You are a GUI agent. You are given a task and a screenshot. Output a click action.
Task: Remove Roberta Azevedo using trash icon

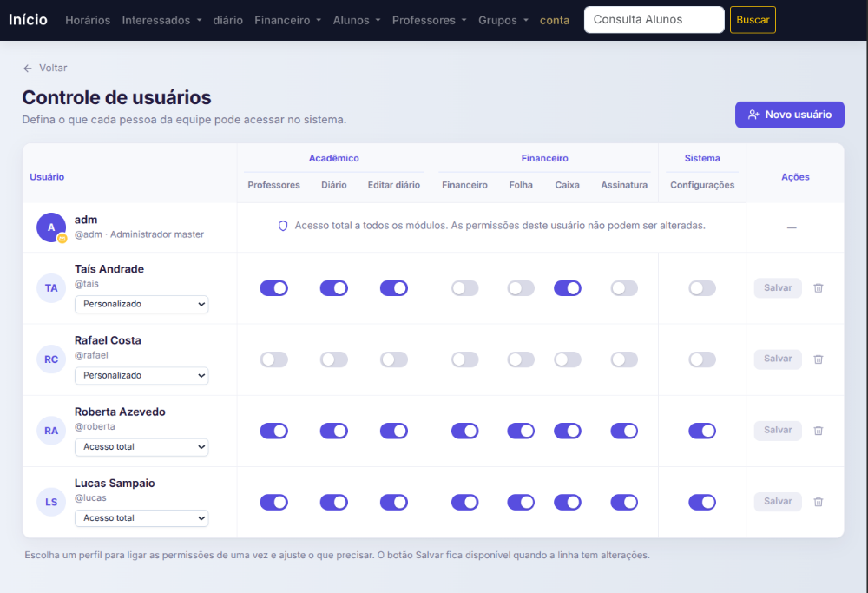pos(819,431)
